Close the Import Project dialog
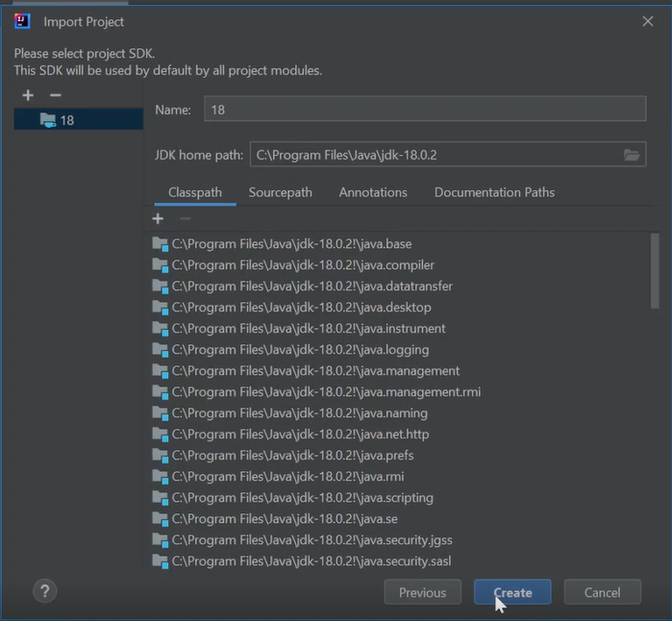The height and width of the screenshot is (621, 672). pos(648,21)
